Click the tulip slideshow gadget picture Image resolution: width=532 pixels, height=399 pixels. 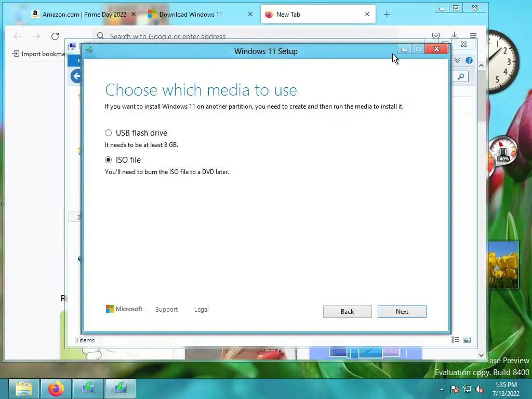503,265
